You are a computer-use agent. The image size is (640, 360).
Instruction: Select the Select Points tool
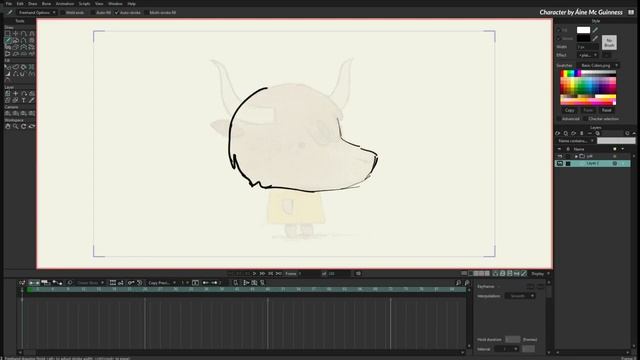tap(8, 34)
